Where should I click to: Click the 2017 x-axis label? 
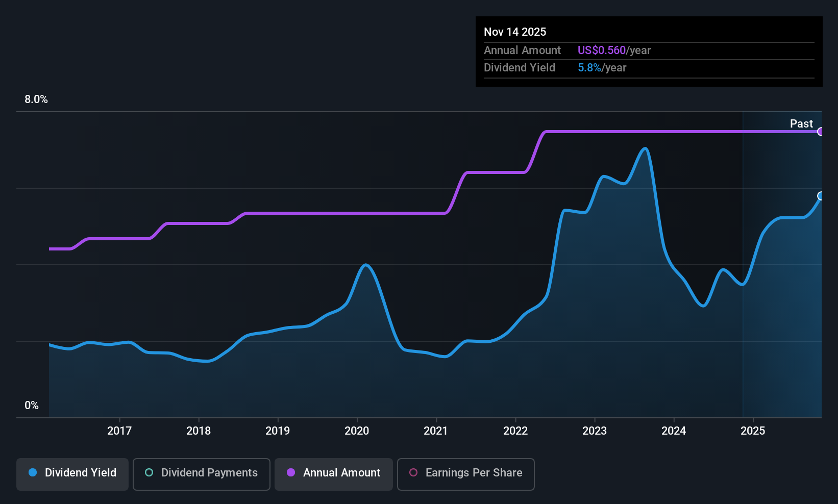(x=119, y=431)
